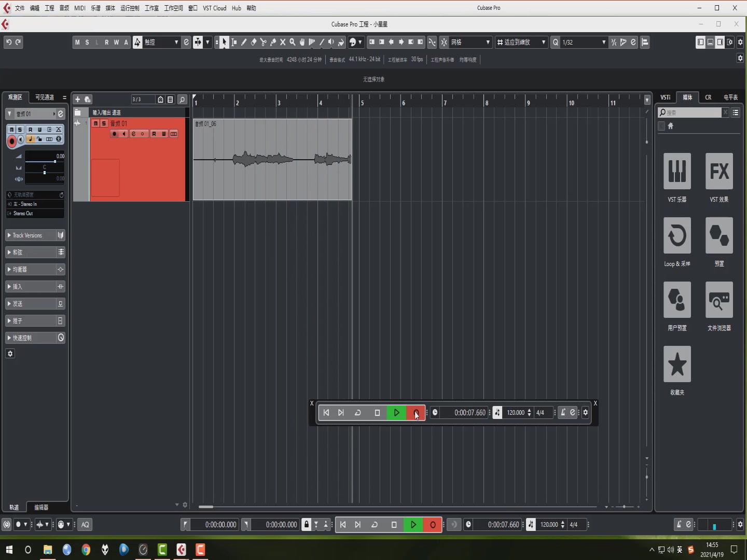Image resolution: width=747 pixels, height=560 pixels.
Task: Switch to the CR tab in right zone
Action: [708, 97]
